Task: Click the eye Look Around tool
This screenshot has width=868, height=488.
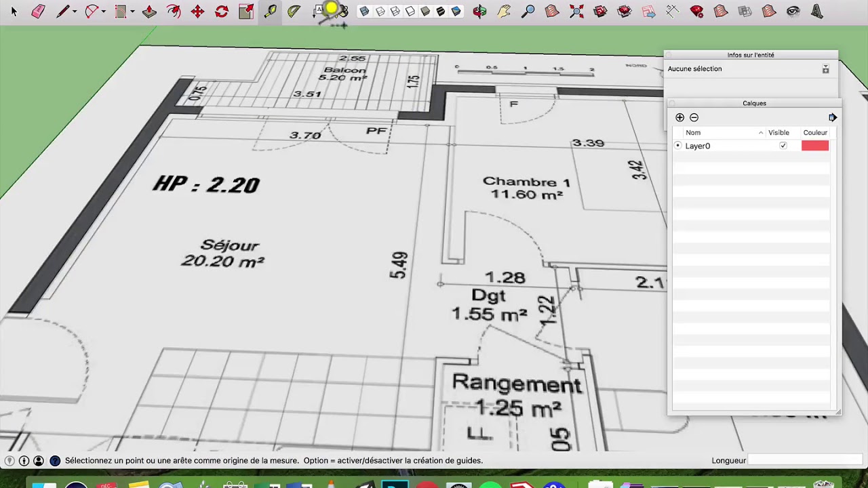Action: coord(793,12)
